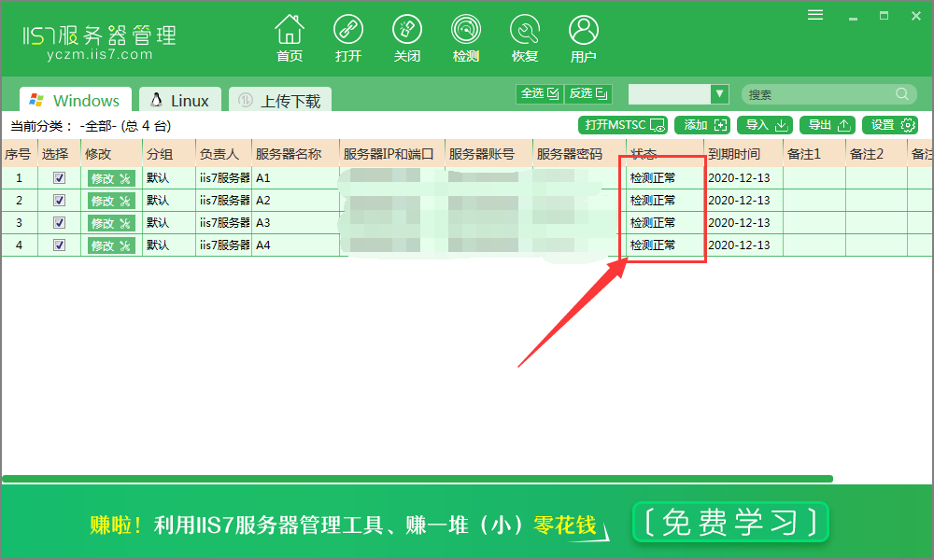Open the hamburger menu icon
Screen dimensions: 934x560
click(815, 15)
